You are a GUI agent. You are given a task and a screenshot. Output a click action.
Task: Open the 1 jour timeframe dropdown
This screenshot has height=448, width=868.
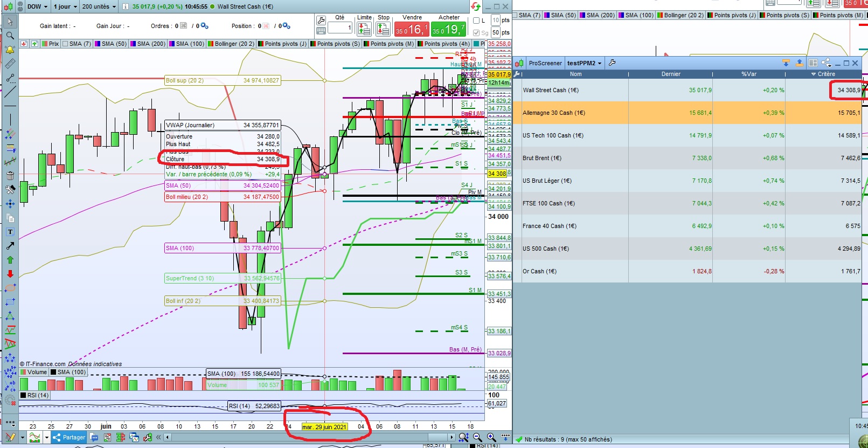(66, 6)
